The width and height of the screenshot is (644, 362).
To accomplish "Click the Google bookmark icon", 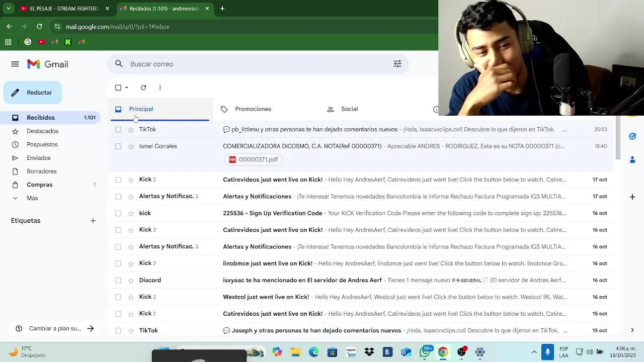I will click(28, 42).
